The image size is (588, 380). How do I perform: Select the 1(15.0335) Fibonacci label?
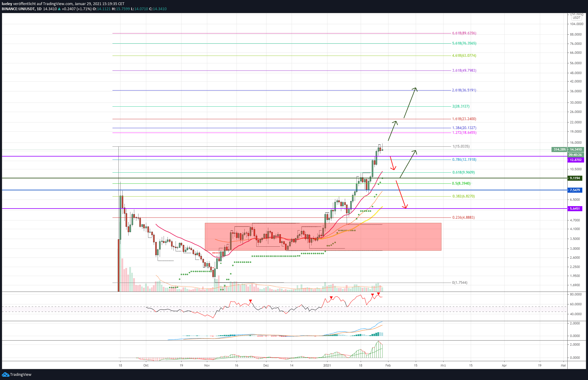point(461,146)
